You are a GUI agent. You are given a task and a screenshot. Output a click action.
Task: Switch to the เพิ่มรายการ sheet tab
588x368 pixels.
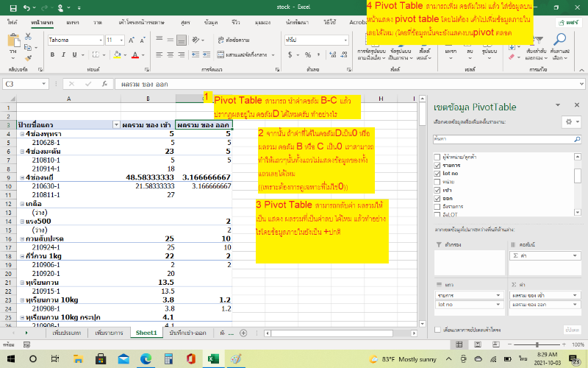click(110, 333)
